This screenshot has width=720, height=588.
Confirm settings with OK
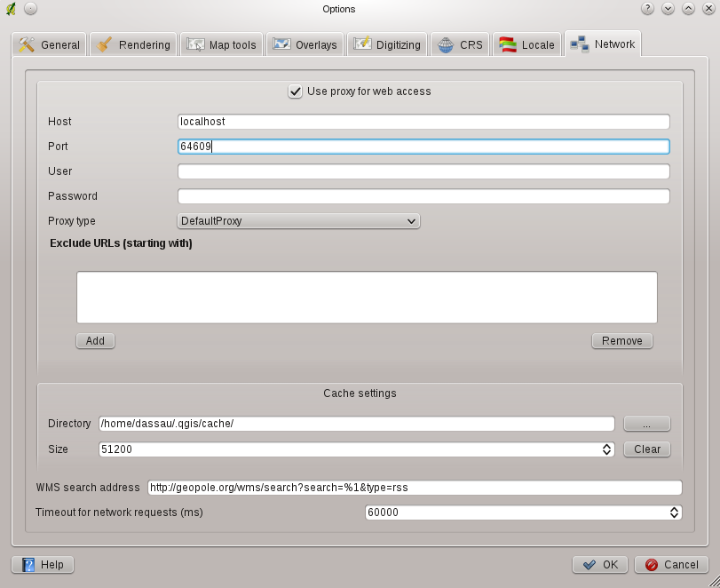click(599, 565)
